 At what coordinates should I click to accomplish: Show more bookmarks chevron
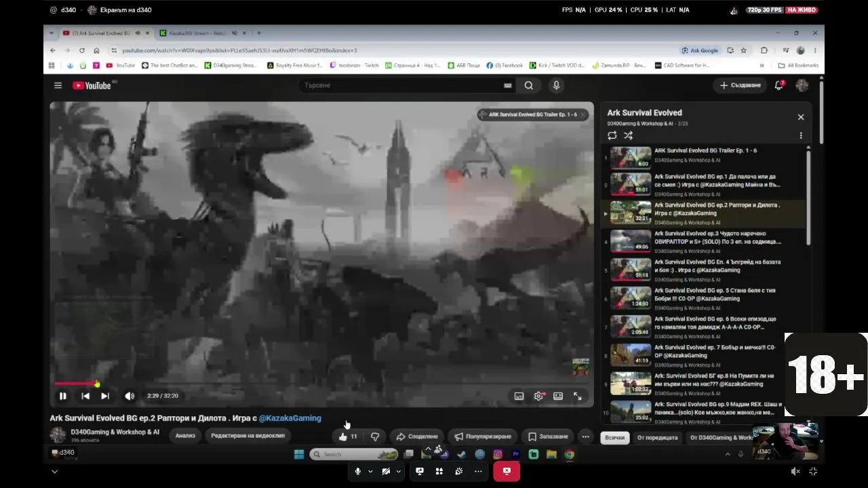(x=762, y=66)
